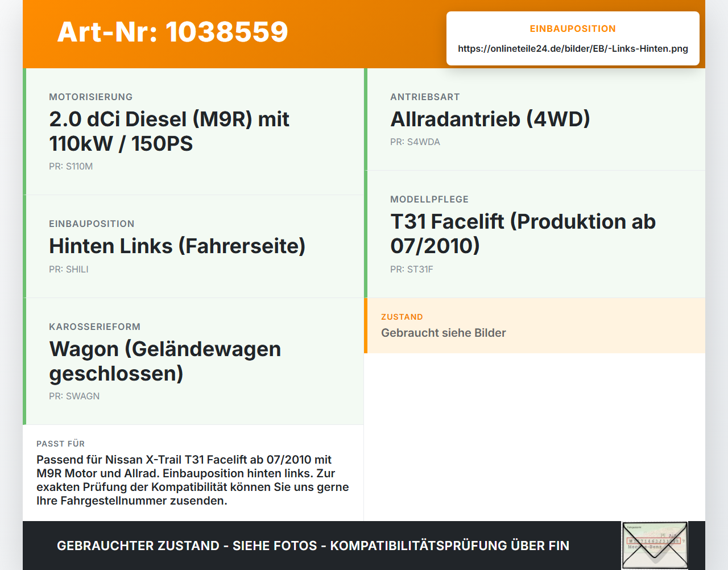Viewport: 728px width, 570px height.
Task: Select Wagon (Geländewagen geschlossen) value
Action: pyautogui.click(x=165, y=361)
